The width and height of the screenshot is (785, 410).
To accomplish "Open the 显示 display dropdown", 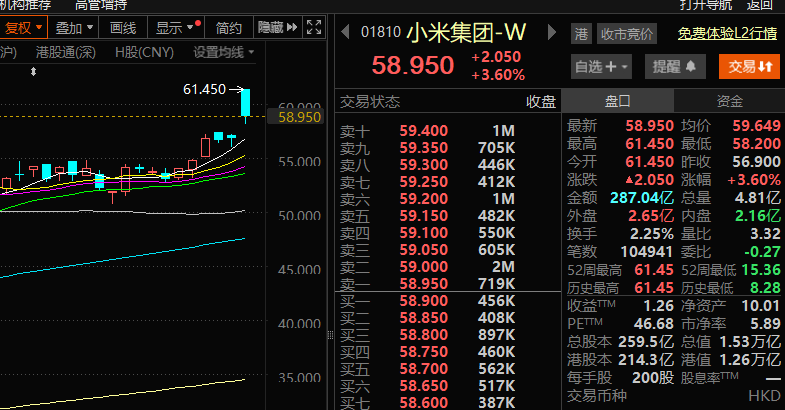I will [176, 28].
